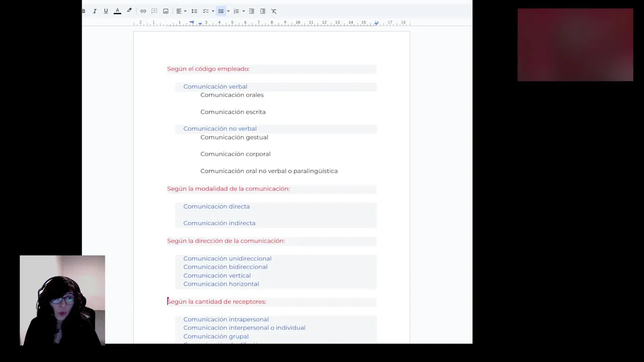Click heading 'Según la modalidad de la comunicación:'

click(x=228, y=189)
